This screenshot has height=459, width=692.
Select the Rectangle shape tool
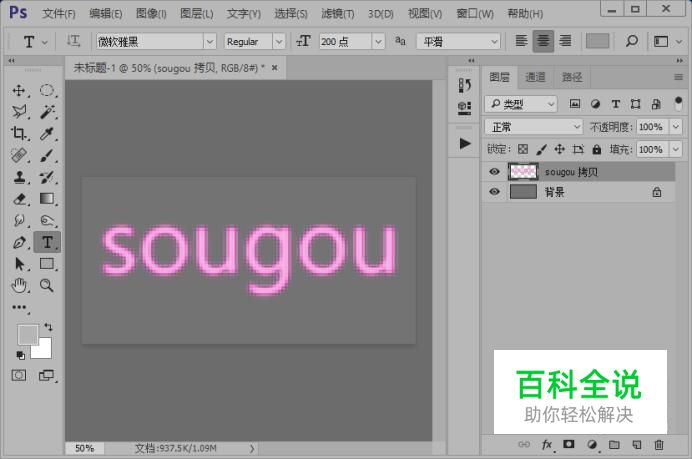pyautogui.click(x=46, y=264)
